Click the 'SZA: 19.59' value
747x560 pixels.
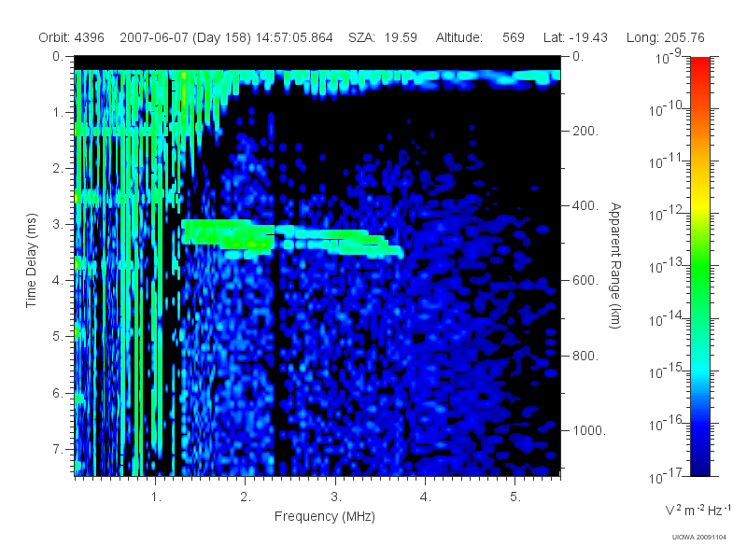pos(383,37)
